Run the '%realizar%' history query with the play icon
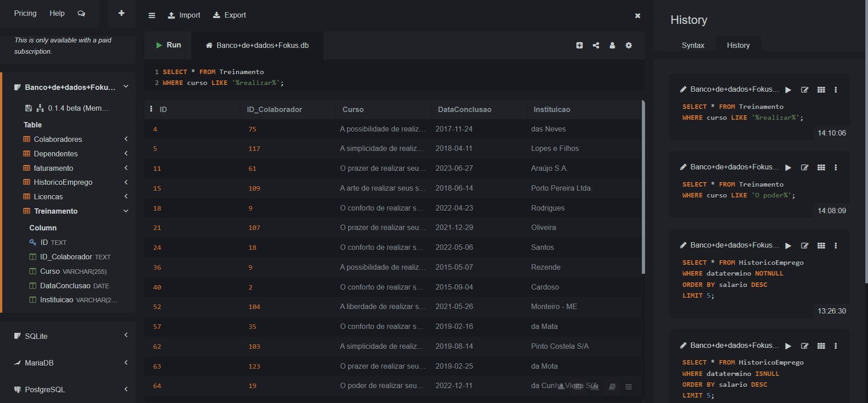 pyautogui.click(x=788, y=90)
